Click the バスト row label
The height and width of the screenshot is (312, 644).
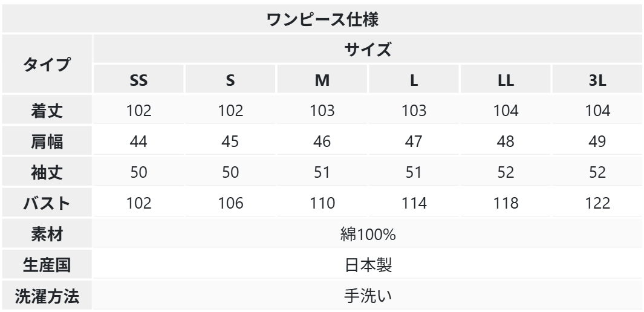pyautogui.click(x=47, y=203)
